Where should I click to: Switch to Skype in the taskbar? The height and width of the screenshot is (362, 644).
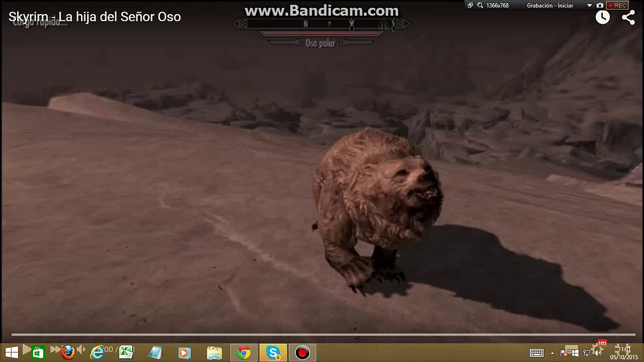(x=273, y=352)
